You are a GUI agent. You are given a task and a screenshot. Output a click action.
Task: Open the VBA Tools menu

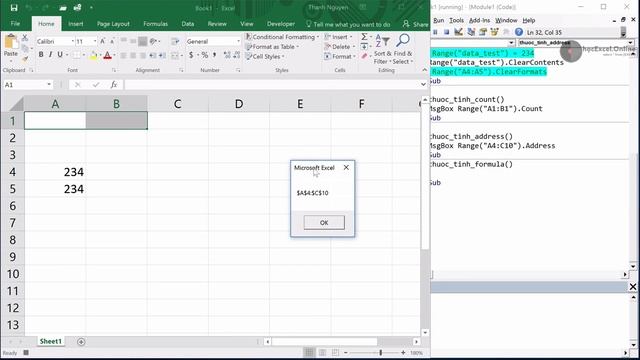coord(456,20)
